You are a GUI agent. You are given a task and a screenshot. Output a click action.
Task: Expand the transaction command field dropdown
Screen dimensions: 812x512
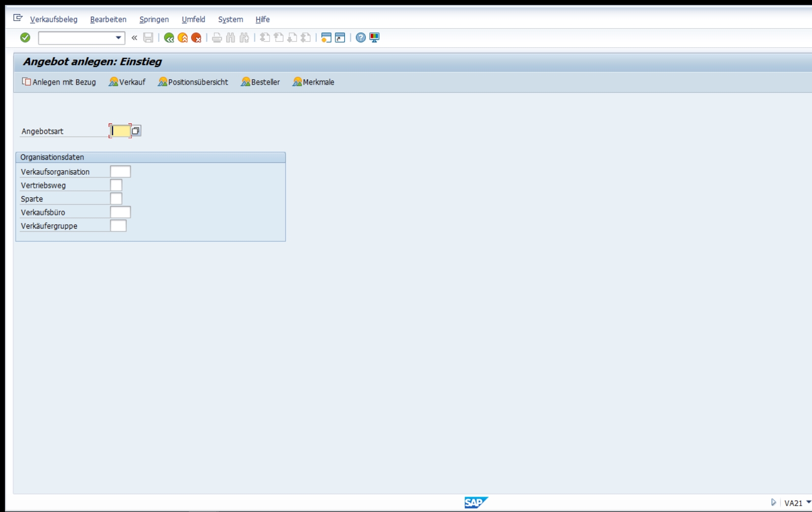pos(118,38)
